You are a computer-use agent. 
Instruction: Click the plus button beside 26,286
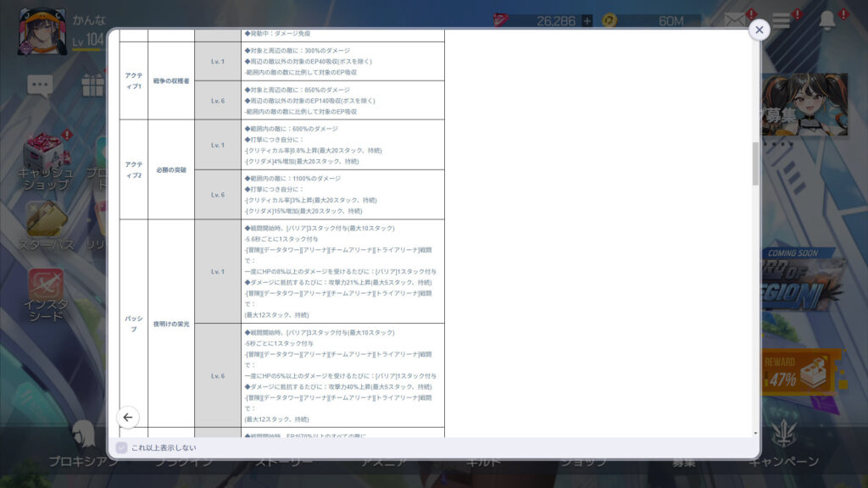pos(587,21)
